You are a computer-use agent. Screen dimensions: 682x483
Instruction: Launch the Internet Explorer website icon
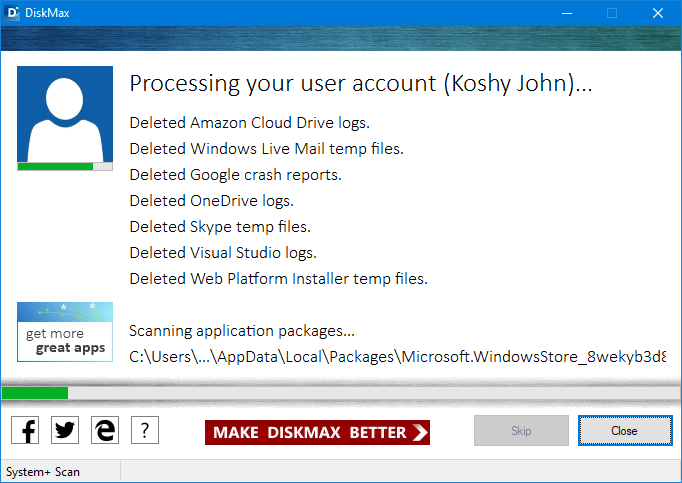[x=105, y=430]
